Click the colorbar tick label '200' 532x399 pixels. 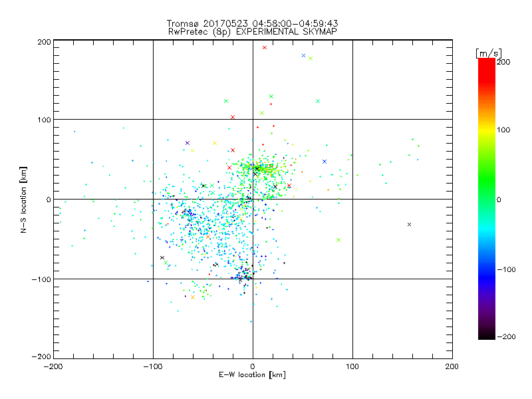[503, 62]
